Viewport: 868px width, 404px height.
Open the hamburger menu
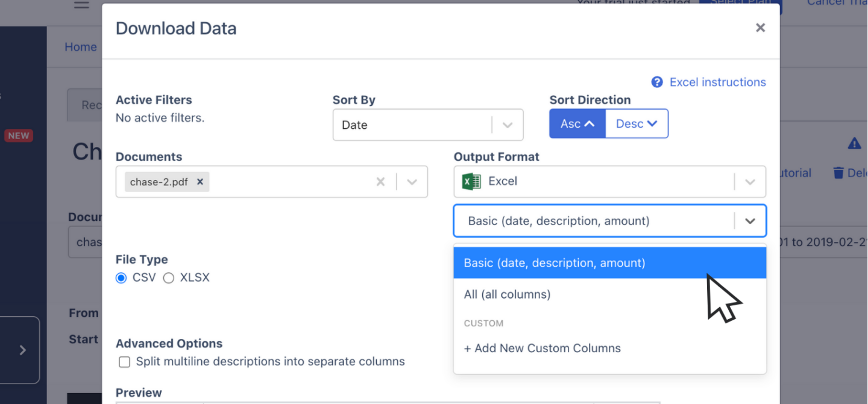(x=81, y=5)
